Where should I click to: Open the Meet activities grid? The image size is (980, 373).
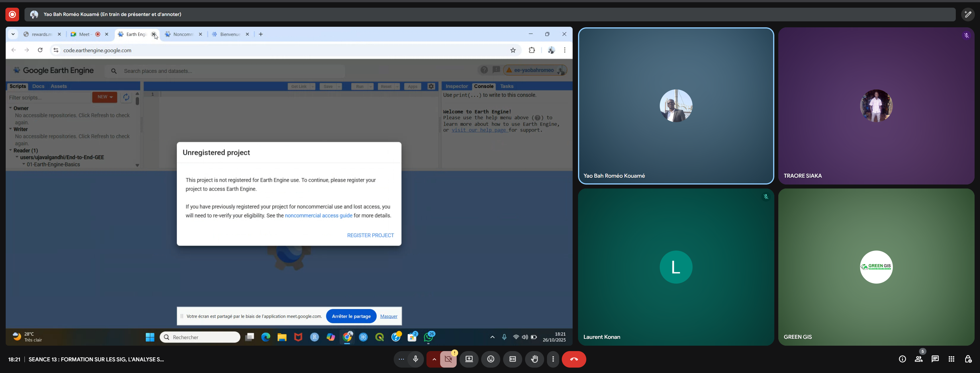(x=951, y=359)
